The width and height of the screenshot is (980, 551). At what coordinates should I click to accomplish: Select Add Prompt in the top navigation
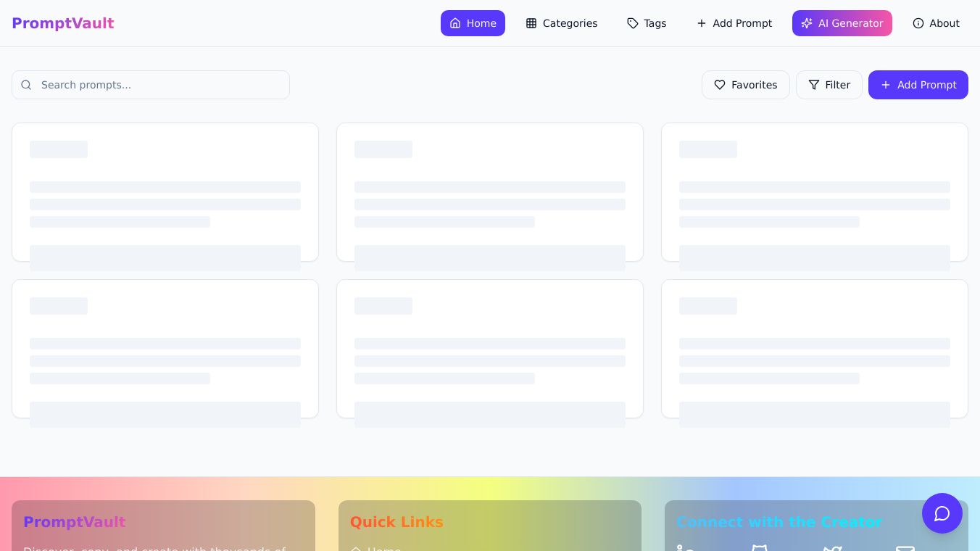734,23
